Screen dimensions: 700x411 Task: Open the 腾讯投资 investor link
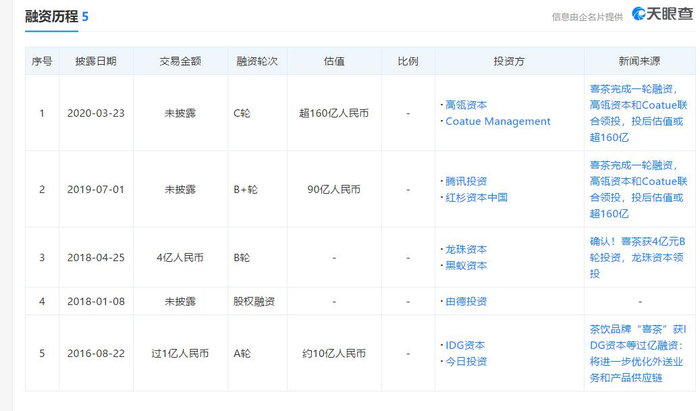pos(466,181)
